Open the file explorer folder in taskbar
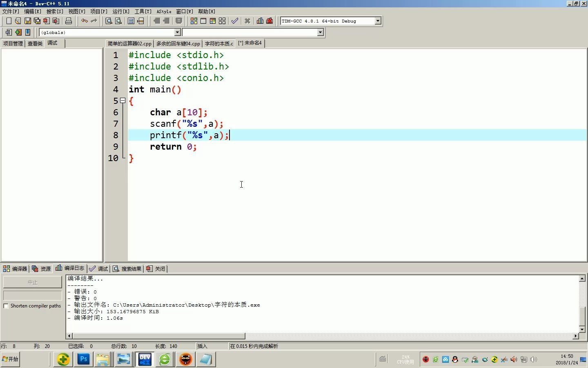The image size is (588, 368). click(x=103, y=359)
